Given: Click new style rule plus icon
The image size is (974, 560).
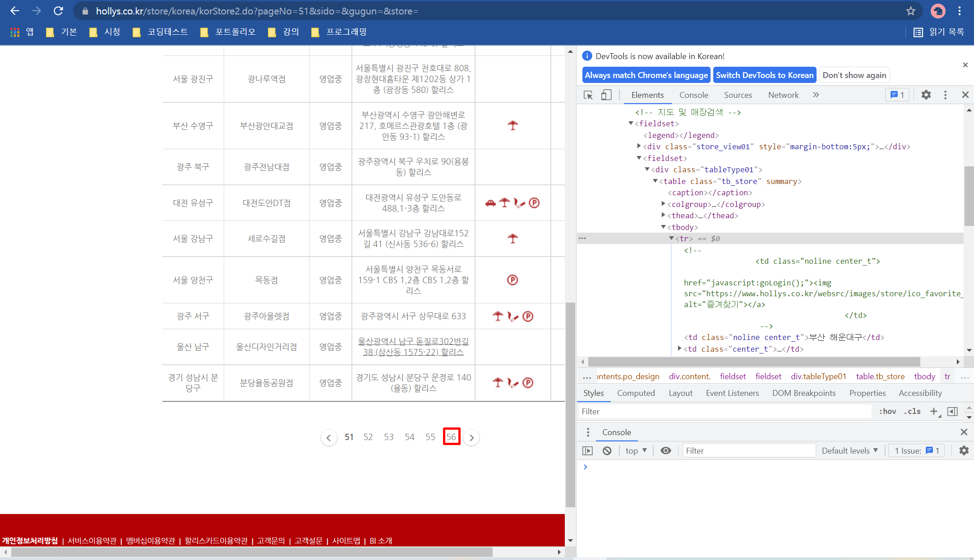Looking at the screenshot, I should click(x=934, y=411).
